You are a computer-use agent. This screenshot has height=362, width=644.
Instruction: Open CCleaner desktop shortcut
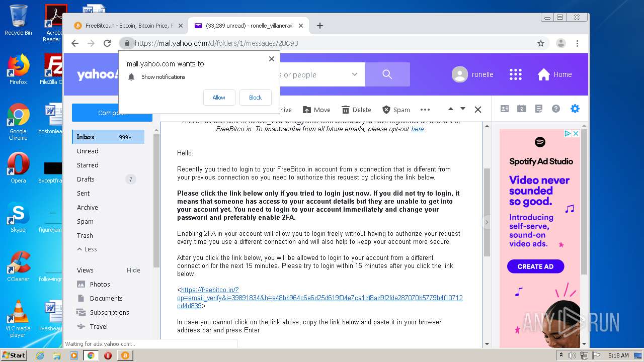[x=18, y=266]
